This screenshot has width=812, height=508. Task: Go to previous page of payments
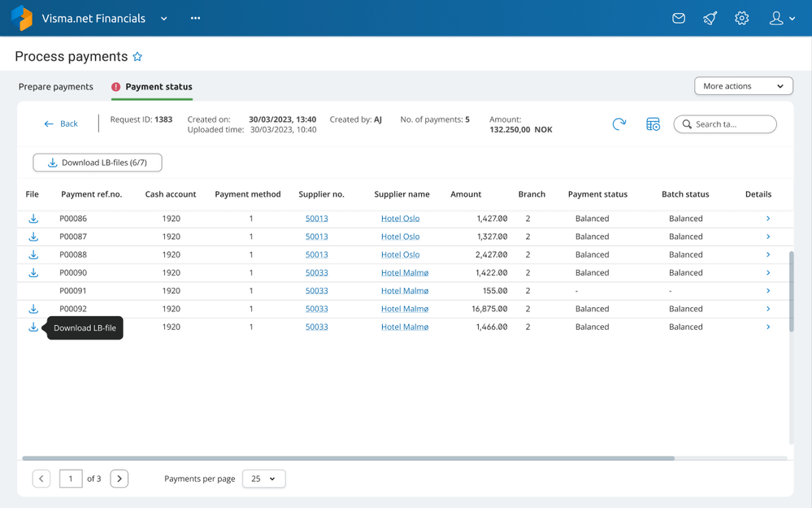click(x=41, y=479)
